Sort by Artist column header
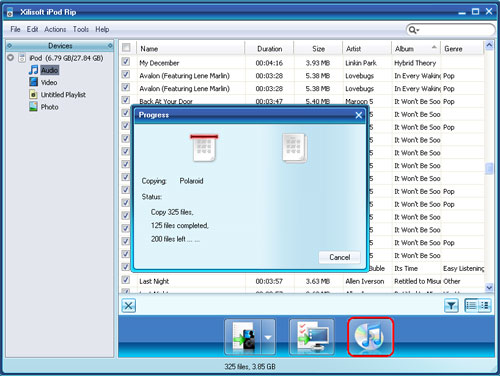Screen dimensions: 500x376 coord(367,49)
